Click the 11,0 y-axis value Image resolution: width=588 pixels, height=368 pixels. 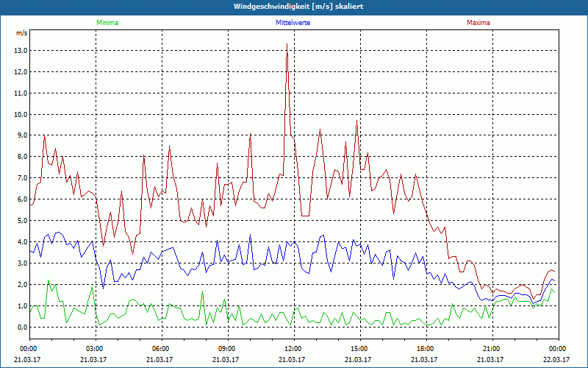click(21, 93)
